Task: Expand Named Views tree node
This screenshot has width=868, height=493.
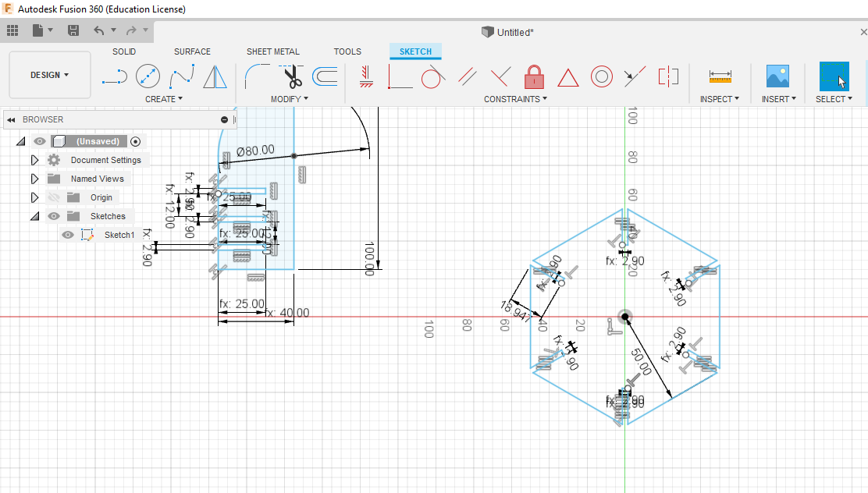Action: [x=34, y=179]
